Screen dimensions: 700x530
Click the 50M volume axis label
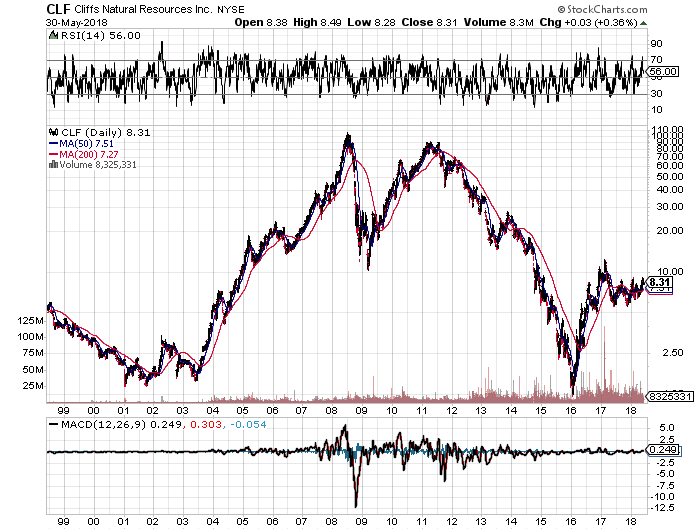click(x=33, y=370)
